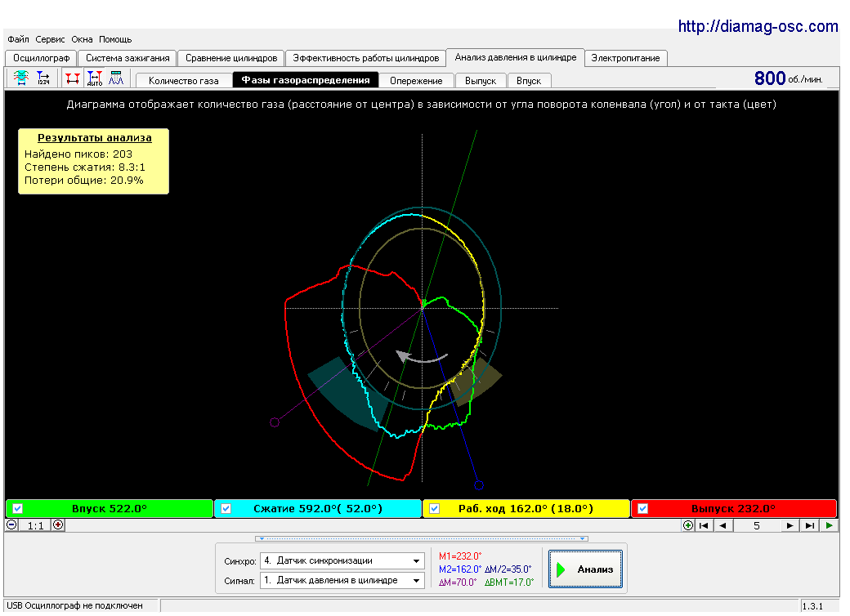
Task: Click the ΔM/2=35.0° value
Action: (508, 569)
